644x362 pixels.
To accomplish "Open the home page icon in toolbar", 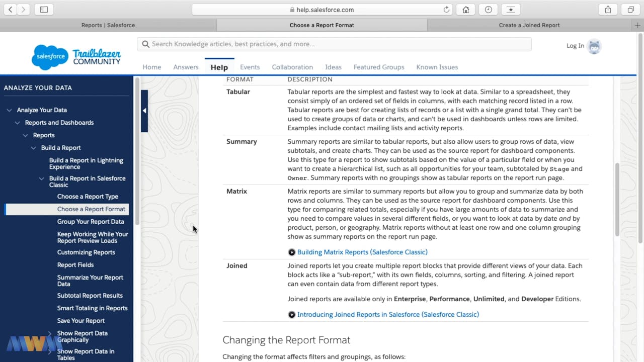I will coord(466,10).
